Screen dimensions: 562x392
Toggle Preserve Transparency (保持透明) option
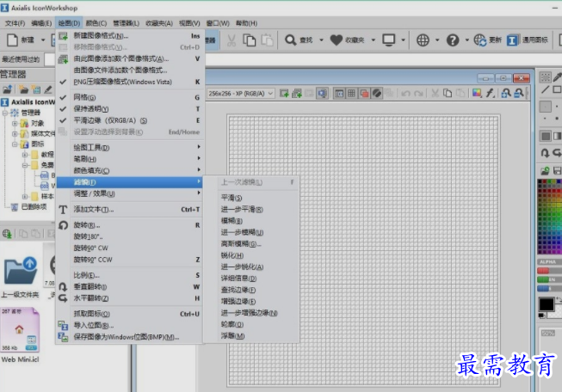(129, 109)
